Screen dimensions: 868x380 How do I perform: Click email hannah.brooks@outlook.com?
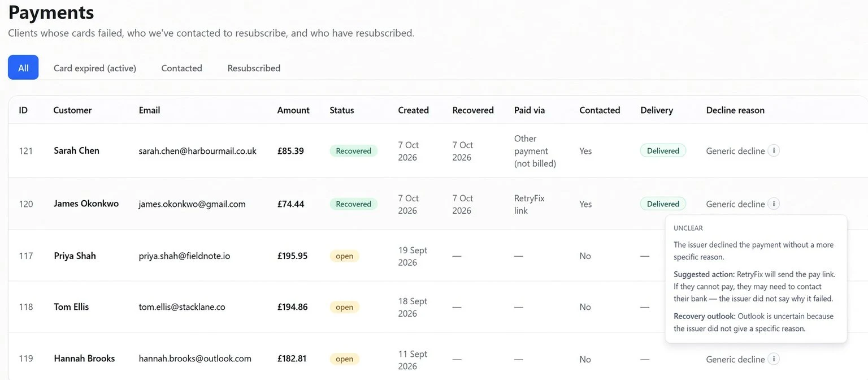(x=195, y=359)
